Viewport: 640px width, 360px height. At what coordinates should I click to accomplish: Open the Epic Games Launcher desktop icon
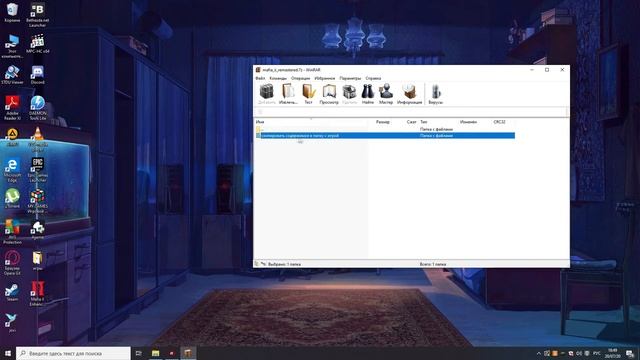coord(38,170)
